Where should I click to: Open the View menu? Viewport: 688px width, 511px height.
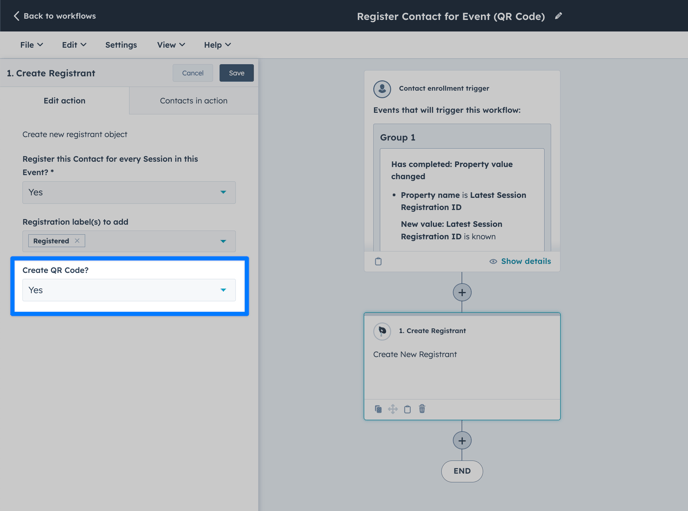[170, 45]
